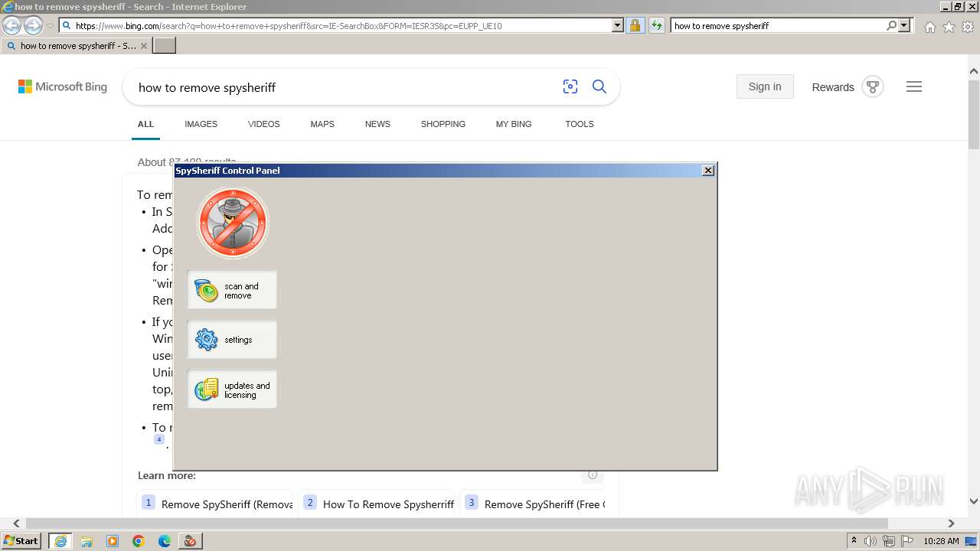Image resolution: width=980 pixels, height=551 pixels.
Task: Close the 'how to remove spysheriff' tab
Action: [x=144, y=46]
